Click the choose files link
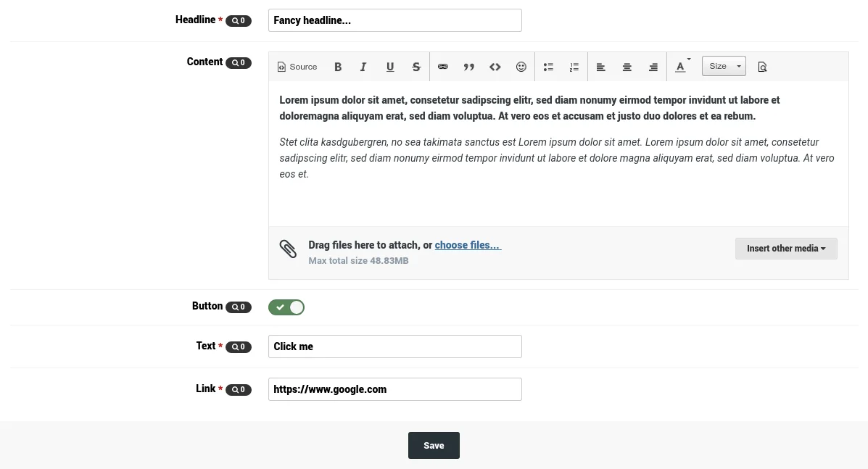 click(467, 245)
